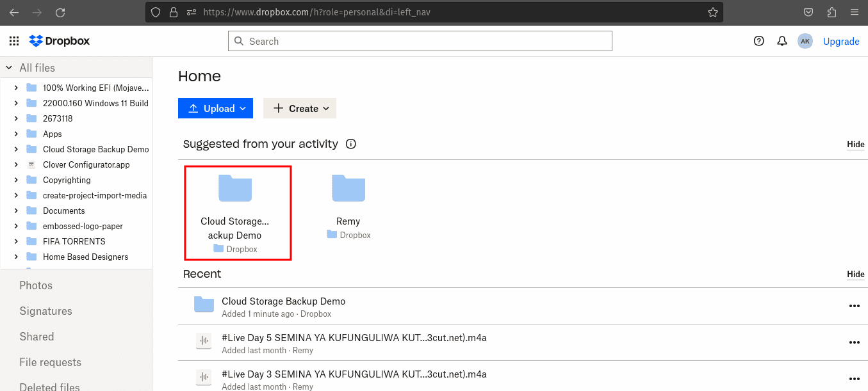Expand the FIFA TORRENTS folder
Viewport: 868px width, 391px height.
[x=16, y=241]
